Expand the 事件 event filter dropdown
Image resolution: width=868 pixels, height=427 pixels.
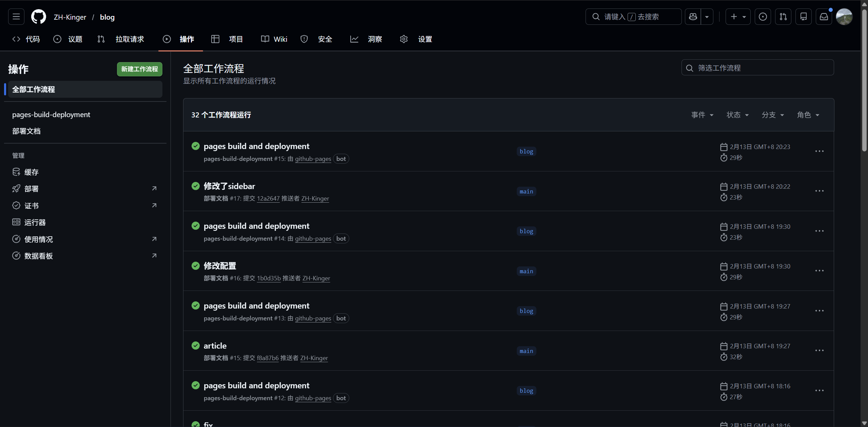703,115
